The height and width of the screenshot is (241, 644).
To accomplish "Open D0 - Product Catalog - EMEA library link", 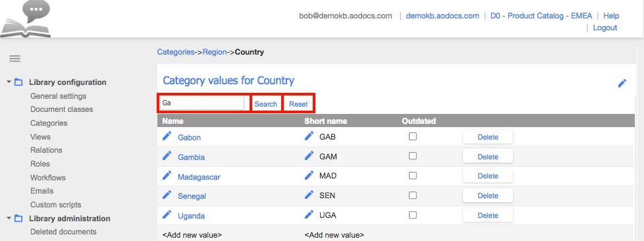I will 541,16.
